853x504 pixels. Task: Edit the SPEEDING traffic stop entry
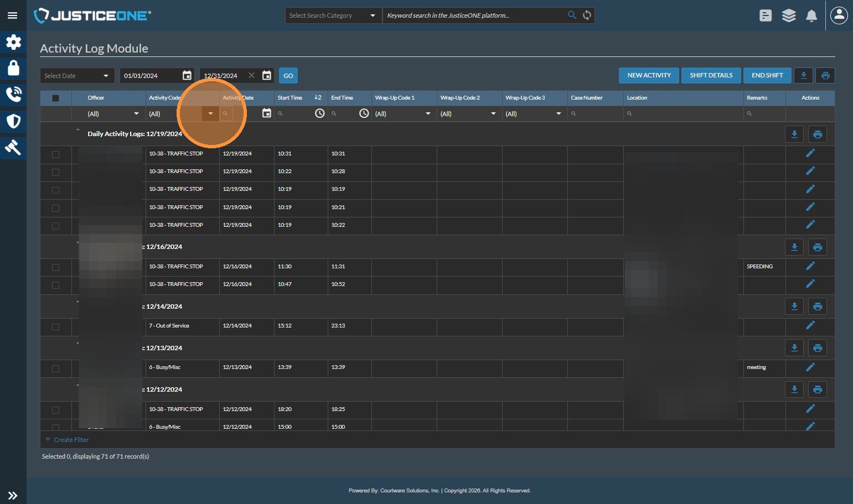point(810,266)
